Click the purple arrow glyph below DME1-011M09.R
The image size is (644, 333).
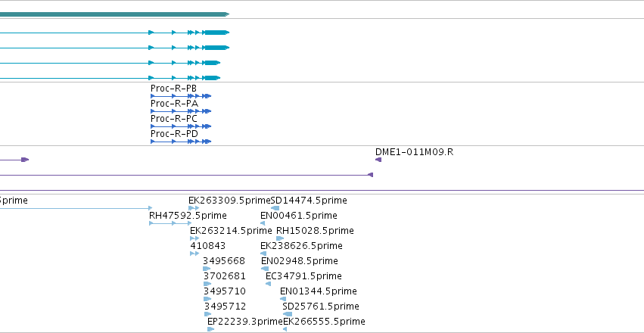(x=378, y=160)
